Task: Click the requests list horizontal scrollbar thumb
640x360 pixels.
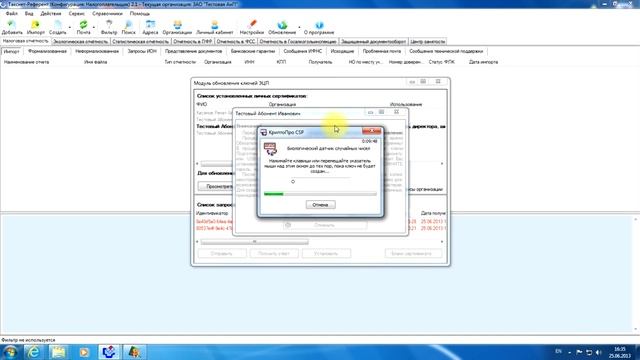Action: pyautogui.click(x=254, y=242)
